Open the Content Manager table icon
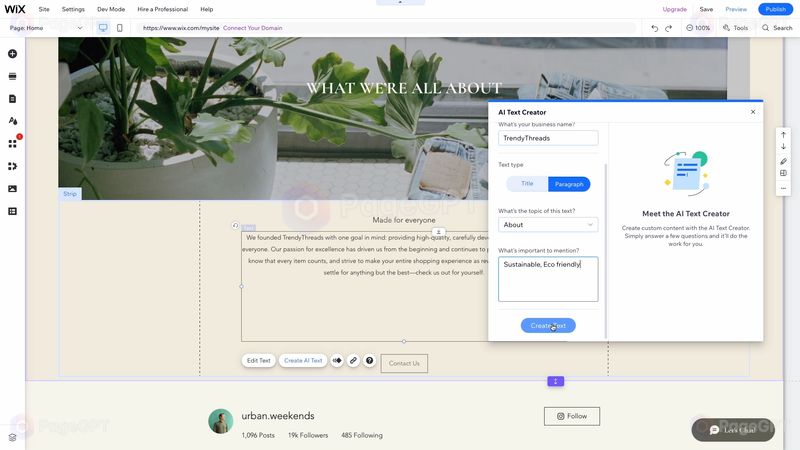The image size is (800, 450). pyautogui.click(x=12, y=211)
